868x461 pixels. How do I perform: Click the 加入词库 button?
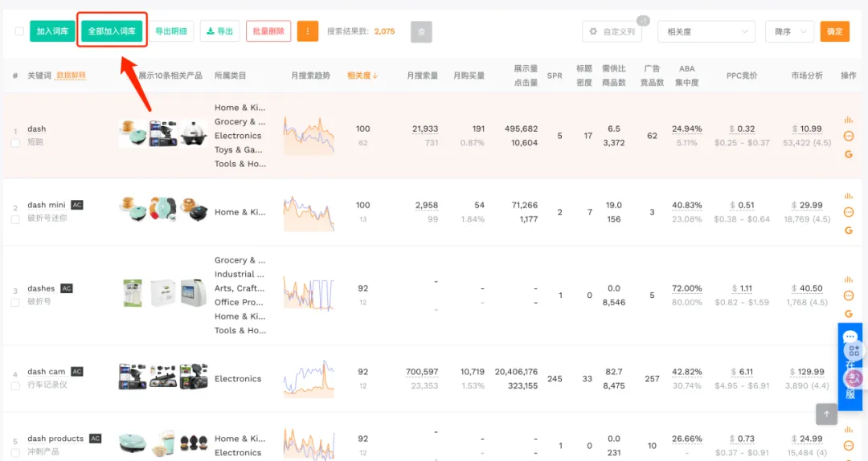click(52, 31)
